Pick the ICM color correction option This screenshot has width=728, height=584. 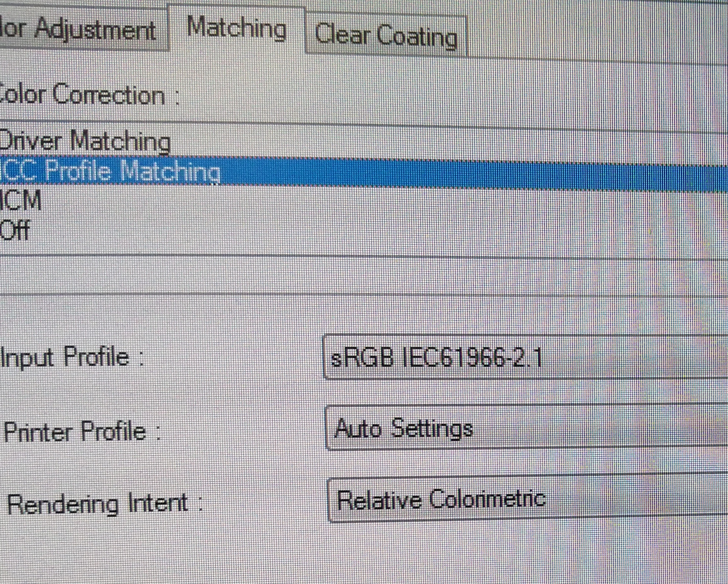[21, 201]
